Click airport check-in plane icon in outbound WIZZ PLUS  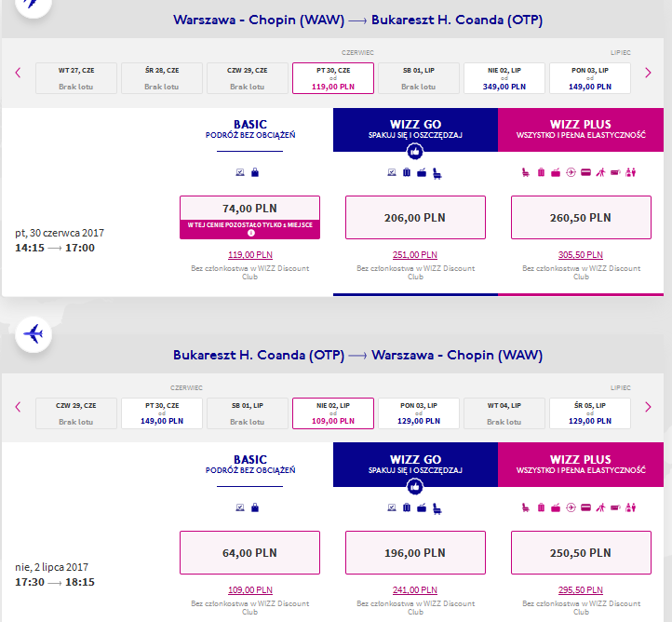[x=571, y=172]
